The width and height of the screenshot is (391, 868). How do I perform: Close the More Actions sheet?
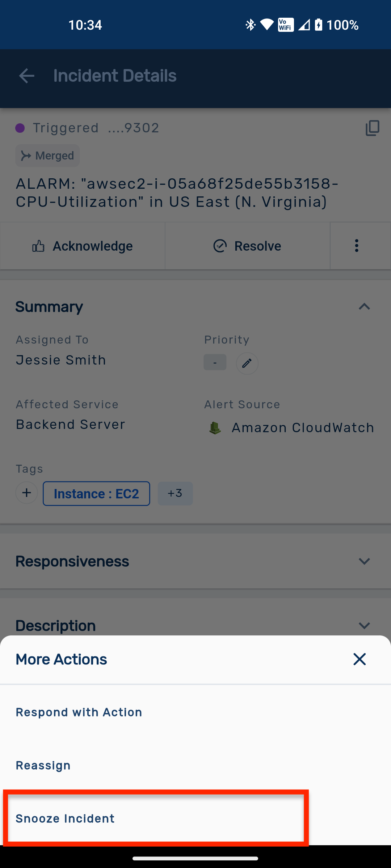(x=359, y=659)
